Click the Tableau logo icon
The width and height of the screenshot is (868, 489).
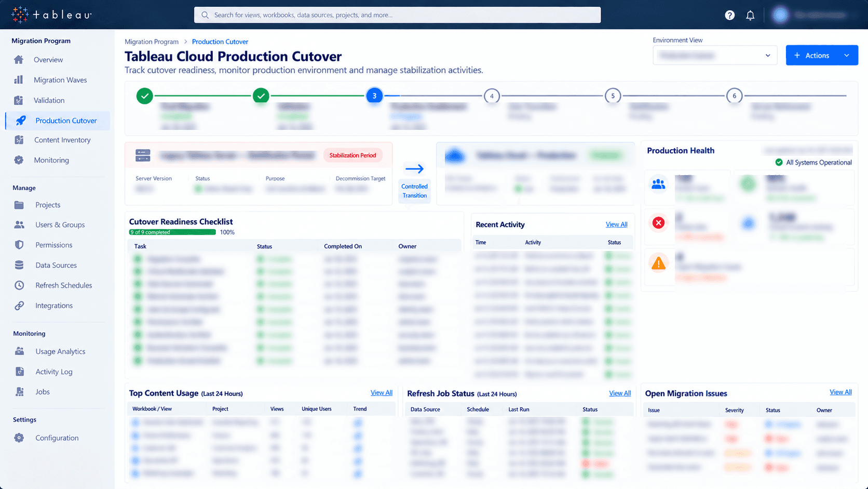[20, 15]
